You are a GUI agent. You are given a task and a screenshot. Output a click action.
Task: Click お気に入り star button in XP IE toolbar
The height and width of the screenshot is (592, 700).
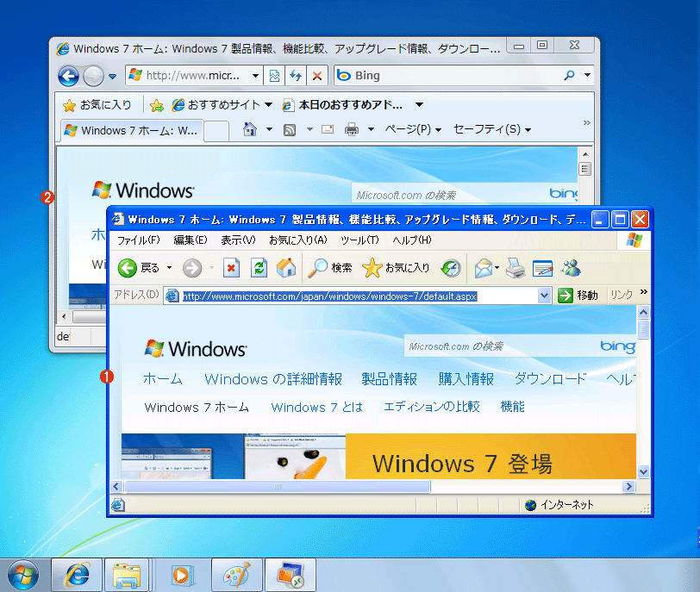coord(396,268)
